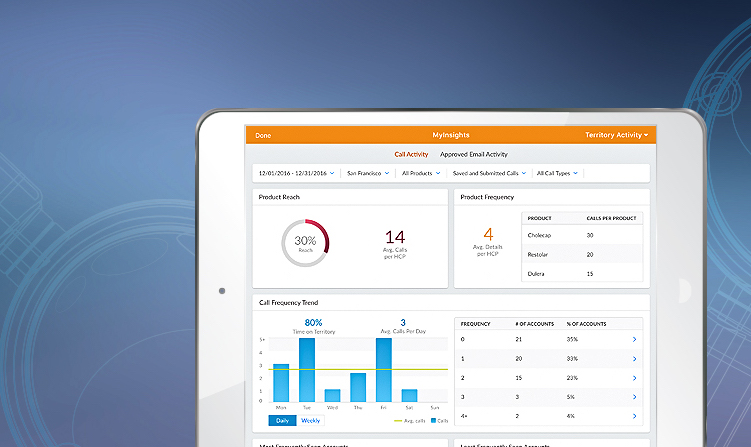Click the Saturday bar in chart
This screenshot has height=447, width=751.
(x=410, y=395)
